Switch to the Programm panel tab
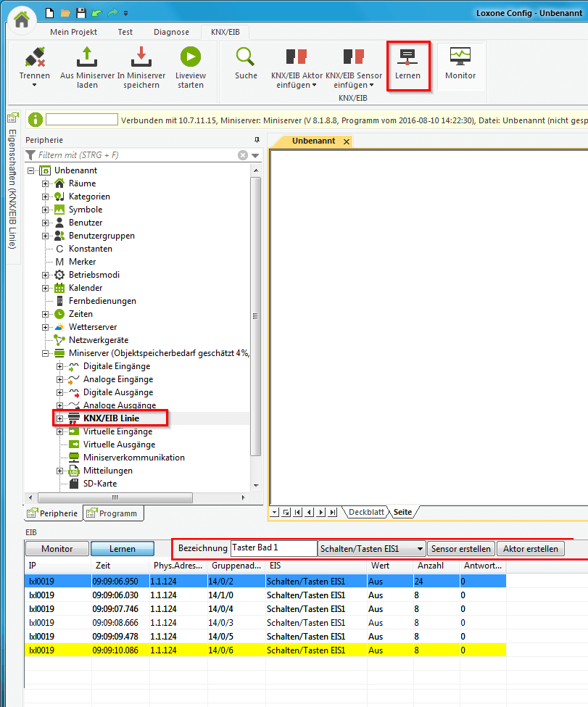This screenshot has width=588, height=707. coord(113,513)
